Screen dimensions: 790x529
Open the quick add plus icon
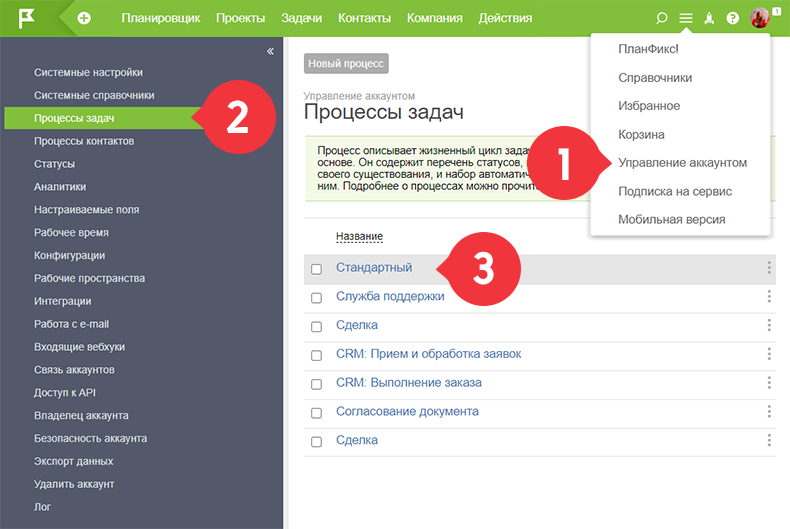[84, 18]
